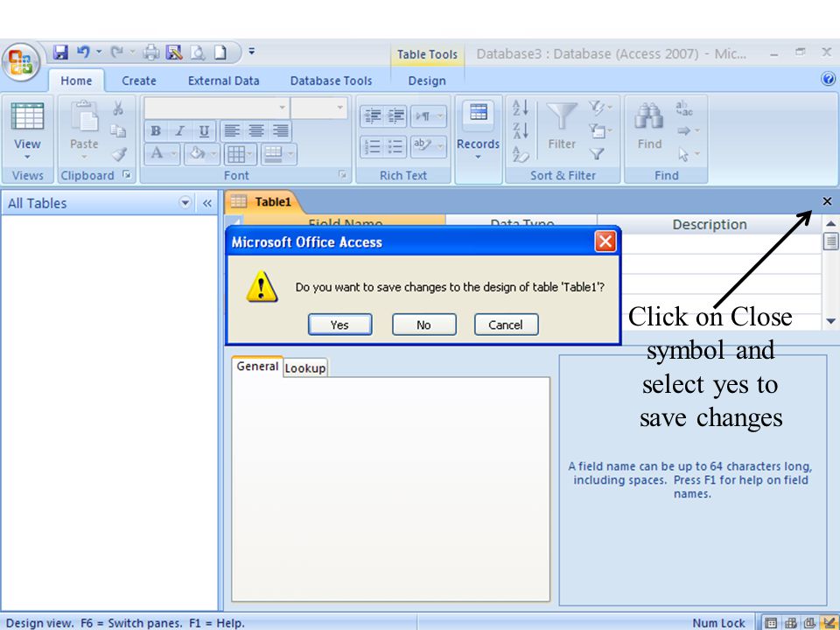Click the Copy icon
Screen dimensions: 840x630
118,130
